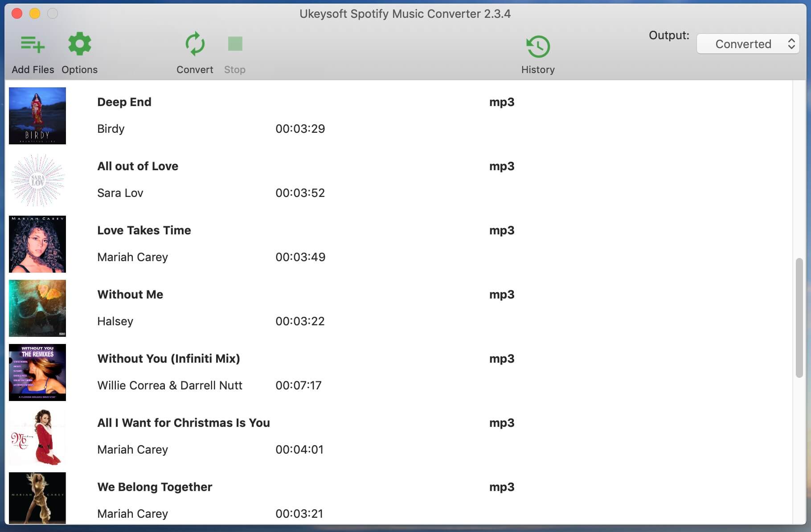Image resolution: width=811 pixels, height=532 pixels.
Task: Select the song Deep End
Action: (x=124, y=102)
